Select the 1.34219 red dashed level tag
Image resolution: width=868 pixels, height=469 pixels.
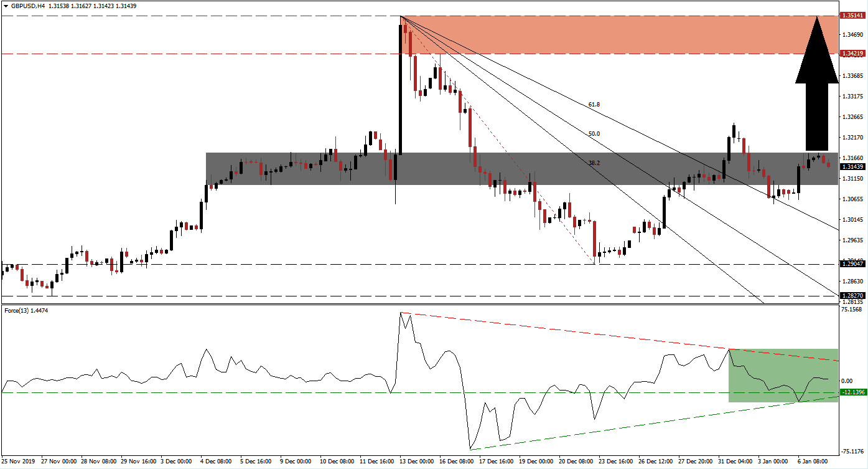tap(851, 54)
